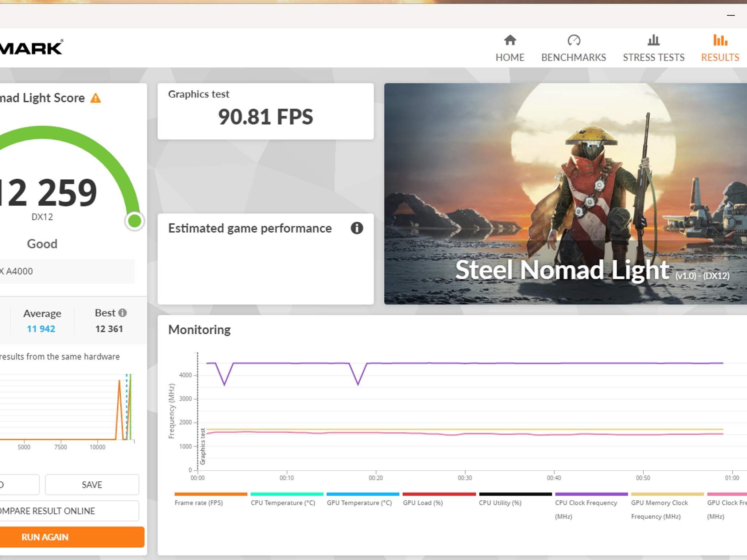Image resolution: width=747 pixels, height=560 pixels.
Task: Toggle GPU Memory Clock Frequency legend series
Action: click(x=667, y=507)
